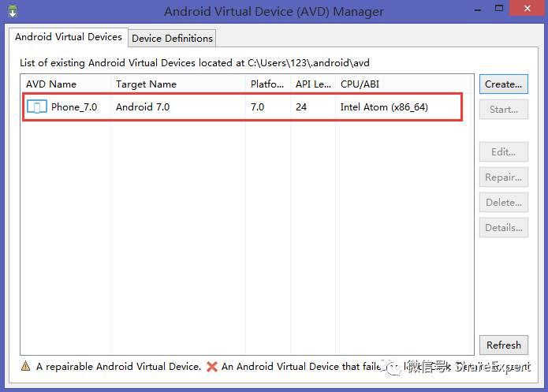Click the Start... button
This screenshot has width=548, height=392.
[503, 110]
